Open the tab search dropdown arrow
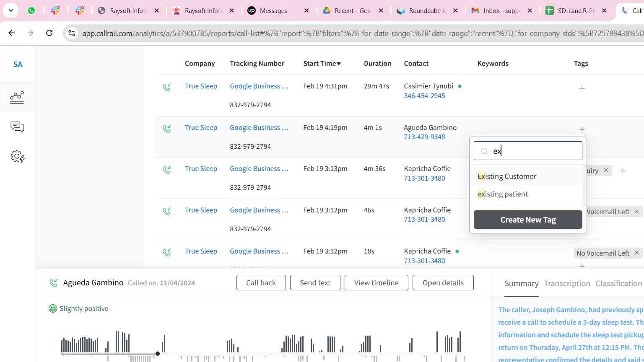 click(x=10, y=10)
